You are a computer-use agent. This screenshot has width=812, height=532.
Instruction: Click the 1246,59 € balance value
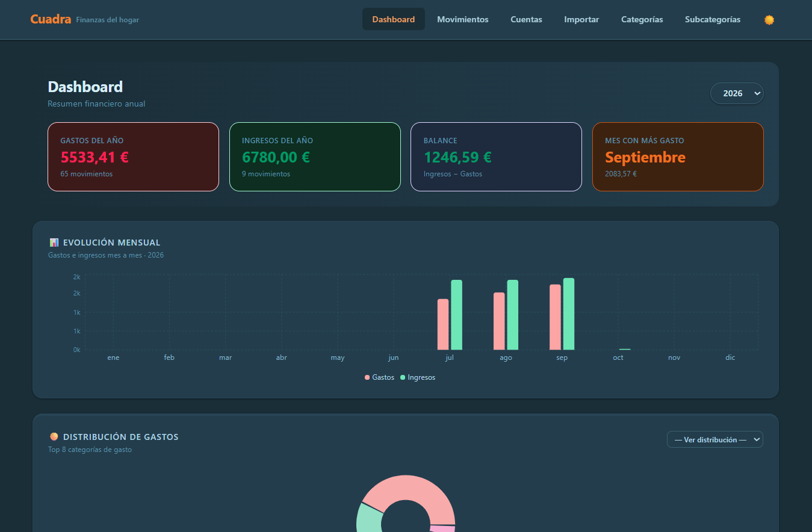(457, 157)
